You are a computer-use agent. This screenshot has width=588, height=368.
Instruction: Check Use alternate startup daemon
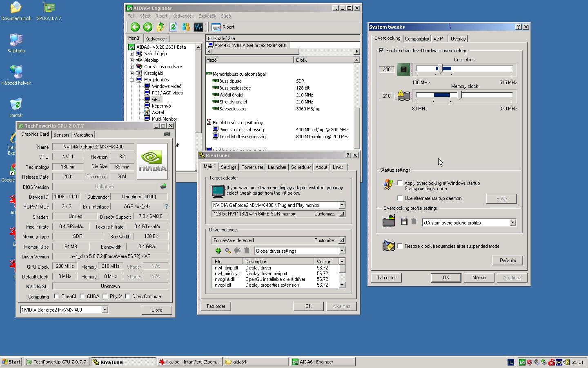[x=400, y=198]
